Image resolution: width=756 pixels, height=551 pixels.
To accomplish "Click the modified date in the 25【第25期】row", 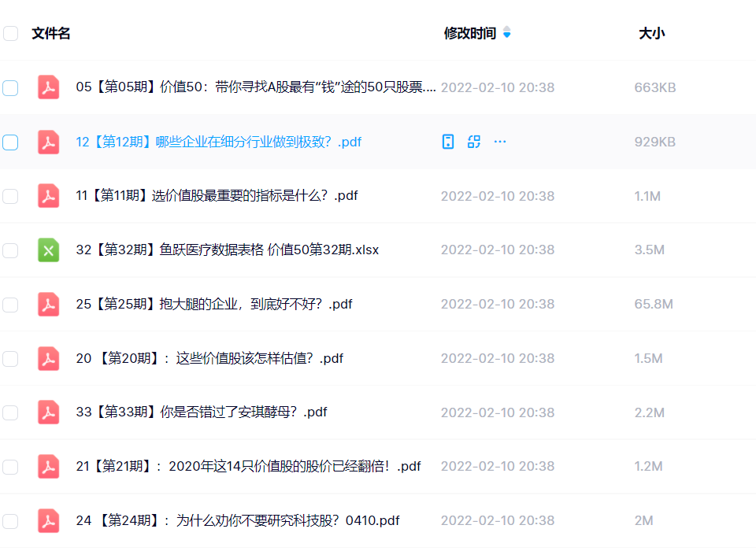I will [x=498, y=304].
